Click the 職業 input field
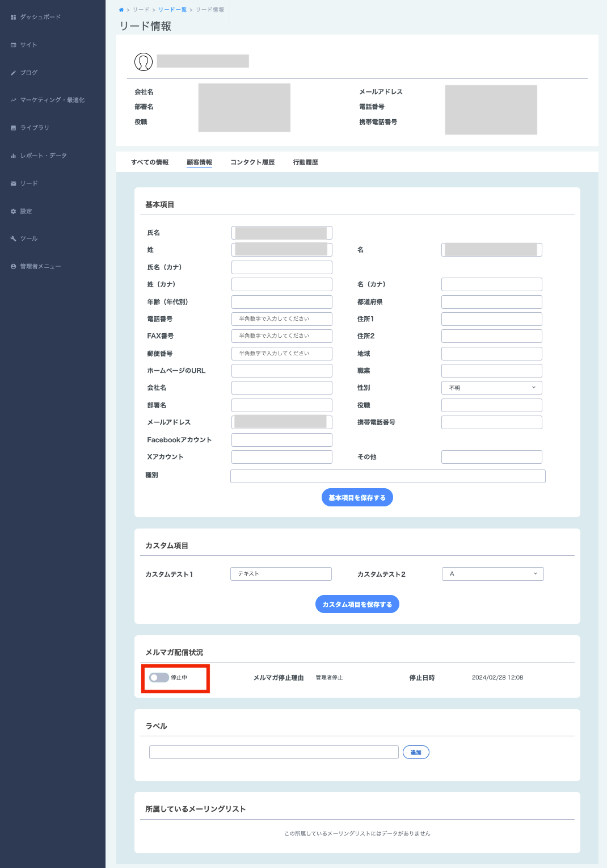 pyautogui.click(x=492, y=371)
